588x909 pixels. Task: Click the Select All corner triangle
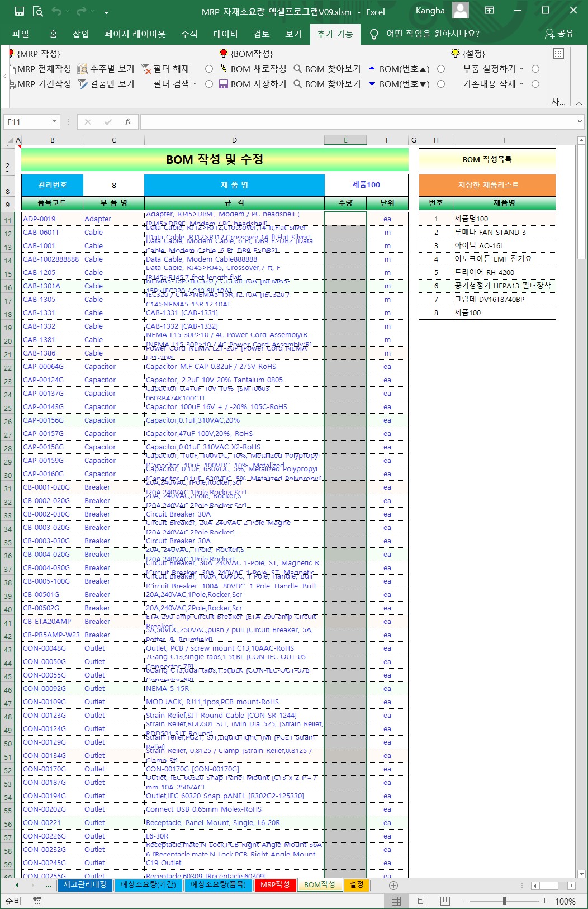coord(10,140)
